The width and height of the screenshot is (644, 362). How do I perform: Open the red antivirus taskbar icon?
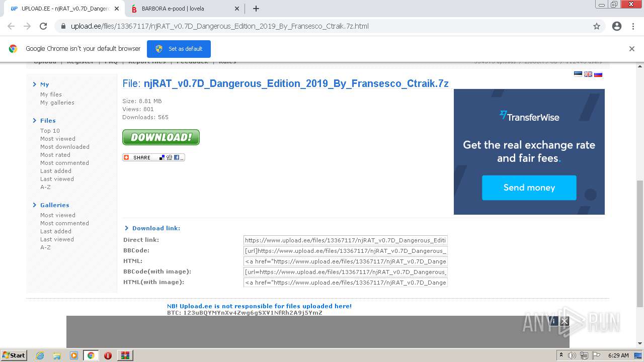(x=108, y=355)
